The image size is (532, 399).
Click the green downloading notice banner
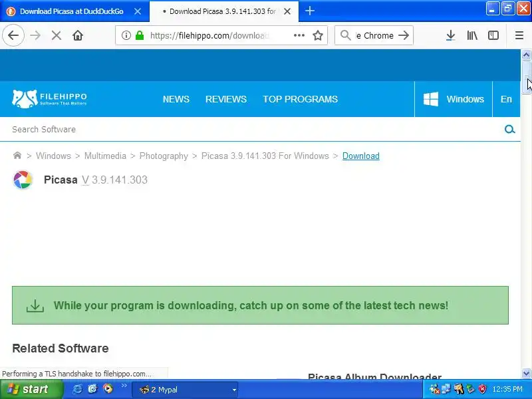pyautogui.click(x=260, y=305)
